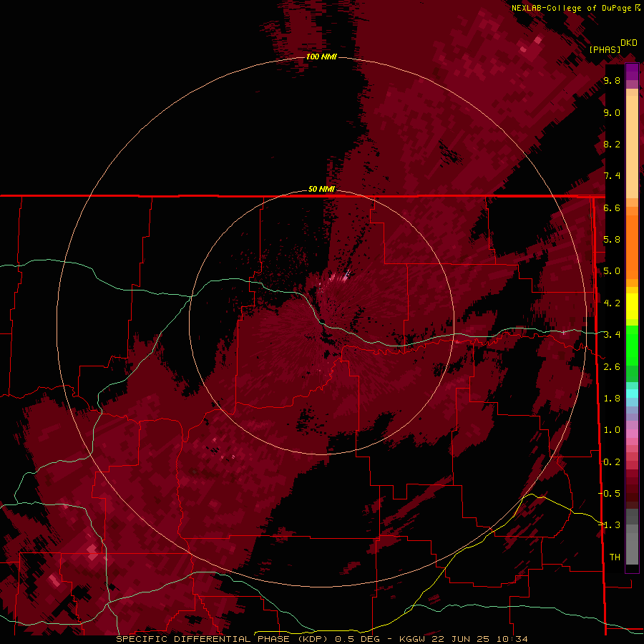This screenshot has width=644, height=644.
Task: Select the 3.4 value on the scale
Action: (612, 335)
